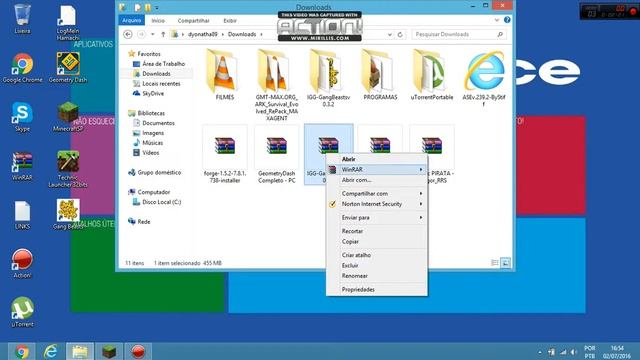Open the Geometry Dash desktop shortcut
Screen dimensions: 640x360
tap(68, 68)
